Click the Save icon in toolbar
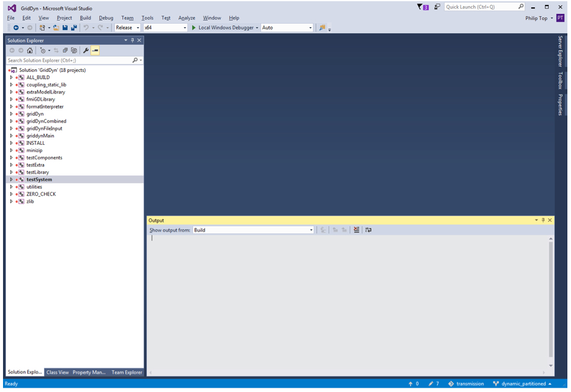The image size is (571, 392). pos(65,28)
